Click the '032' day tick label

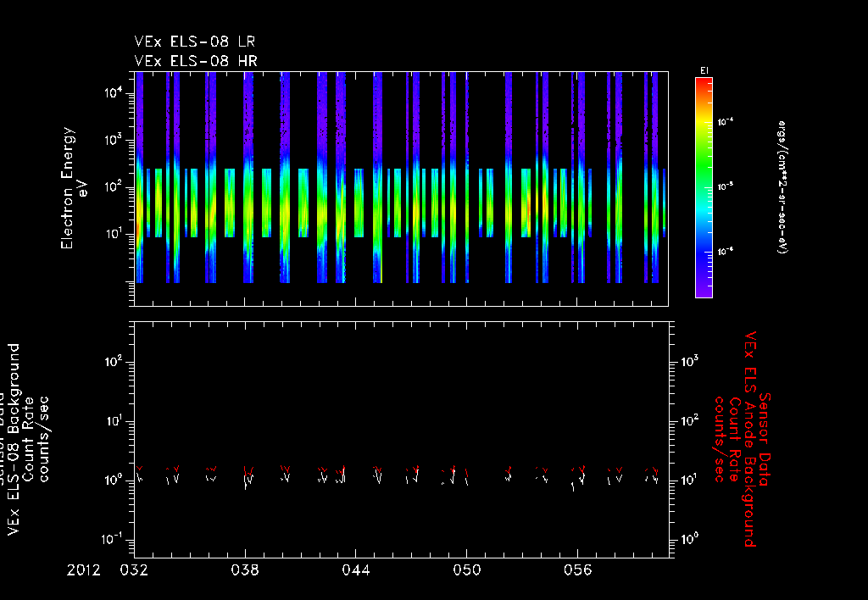pos(134,570)
